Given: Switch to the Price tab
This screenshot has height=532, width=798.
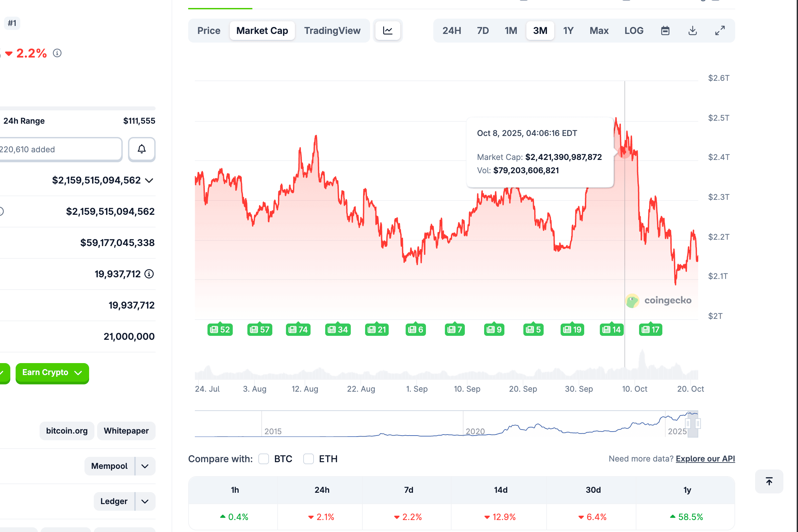Looking at the screenshot, I should click(x=209, y=31).
